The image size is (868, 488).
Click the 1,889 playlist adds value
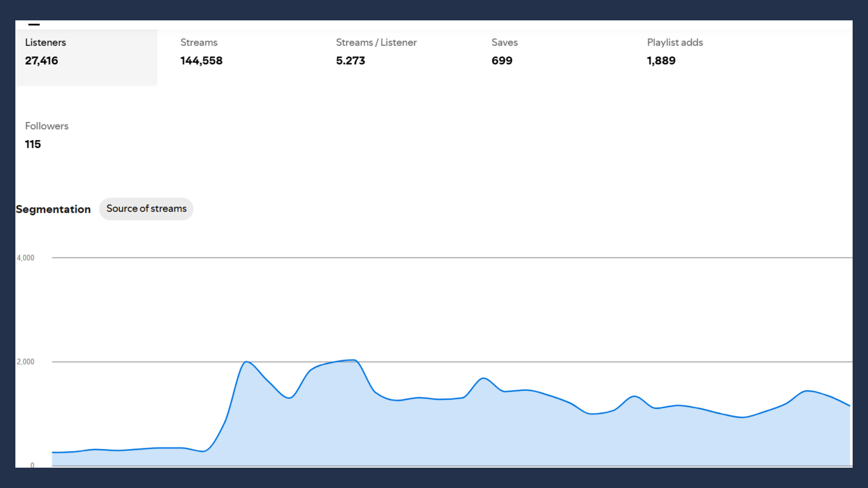(x=661, y=61)
